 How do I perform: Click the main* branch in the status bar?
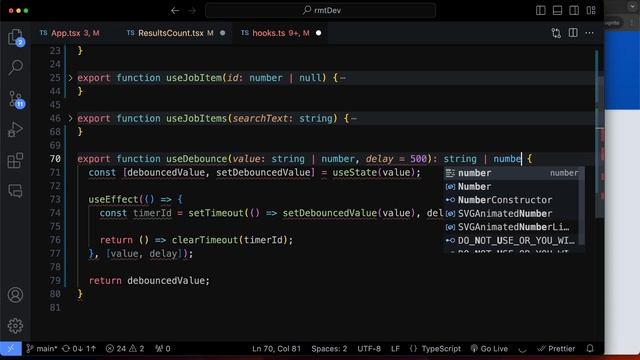(42, 349)
